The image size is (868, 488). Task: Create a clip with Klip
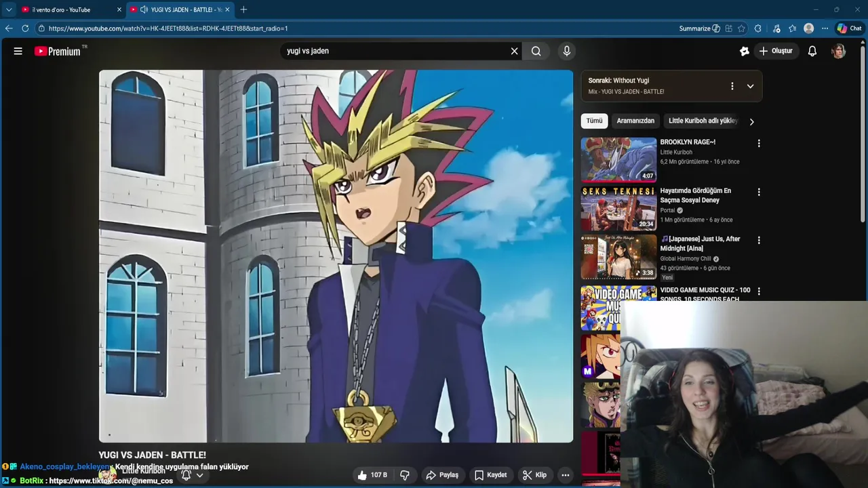tap(534, 475)
